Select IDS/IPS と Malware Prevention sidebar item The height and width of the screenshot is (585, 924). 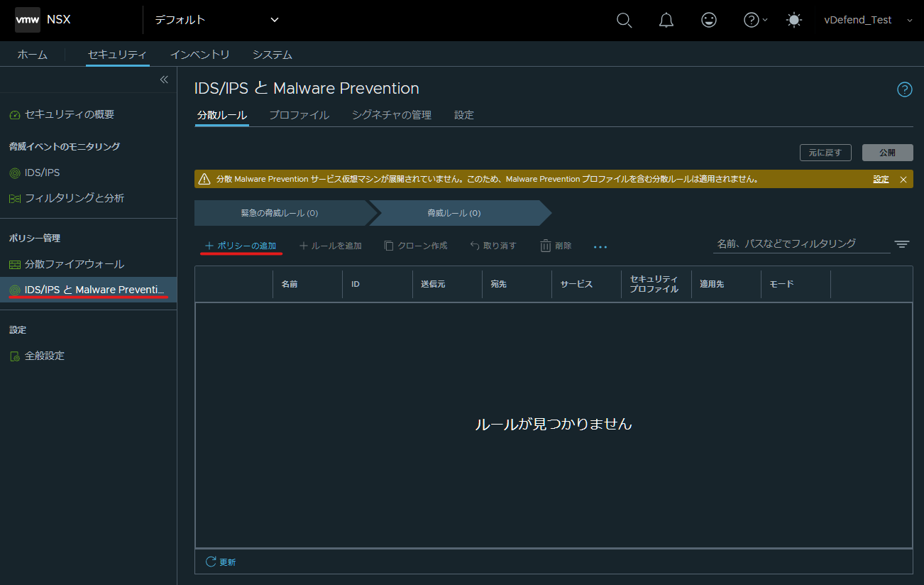tap(88, 290)
